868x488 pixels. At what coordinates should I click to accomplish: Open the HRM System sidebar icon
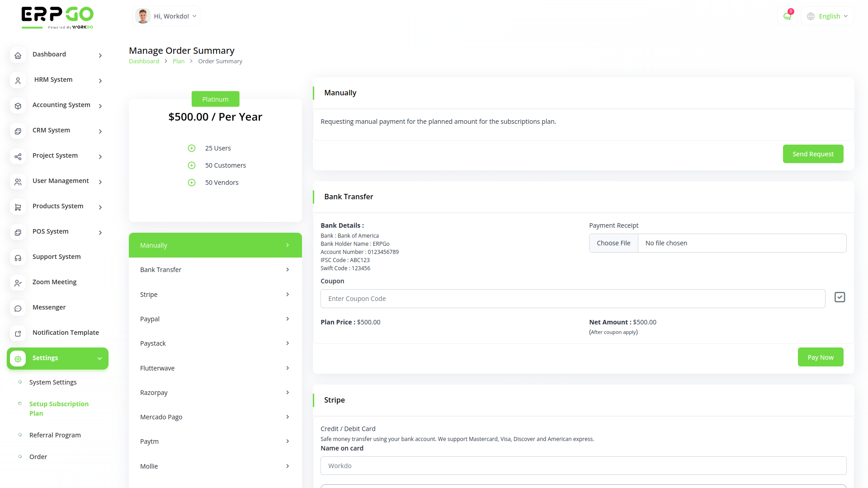(18, 81)
